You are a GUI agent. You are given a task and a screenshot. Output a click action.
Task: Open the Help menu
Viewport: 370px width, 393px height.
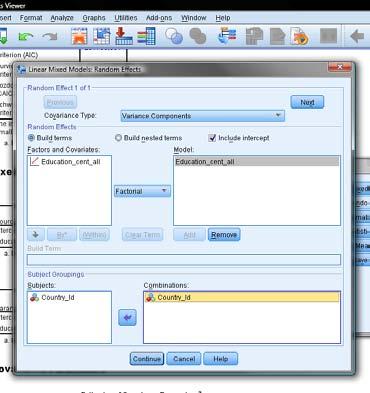point(223,18)
